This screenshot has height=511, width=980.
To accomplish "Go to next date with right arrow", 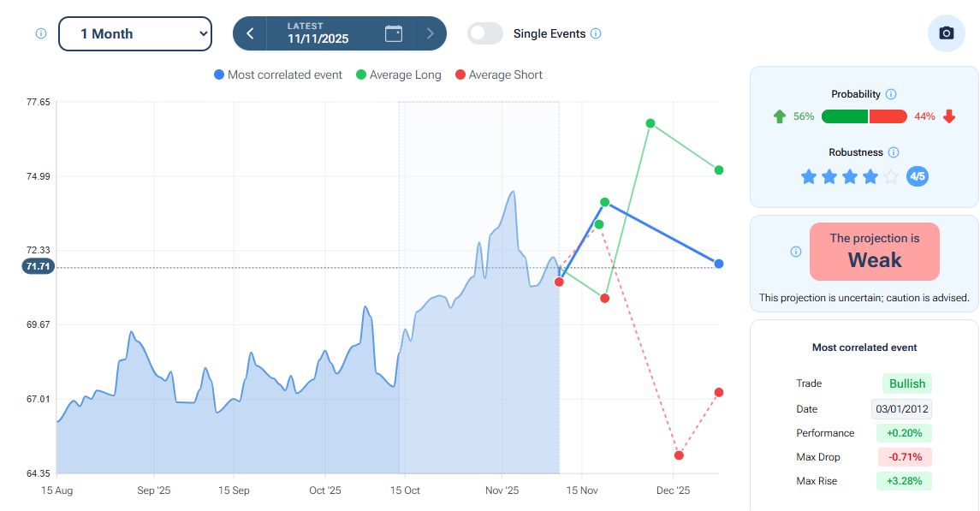I will [430, 33].
